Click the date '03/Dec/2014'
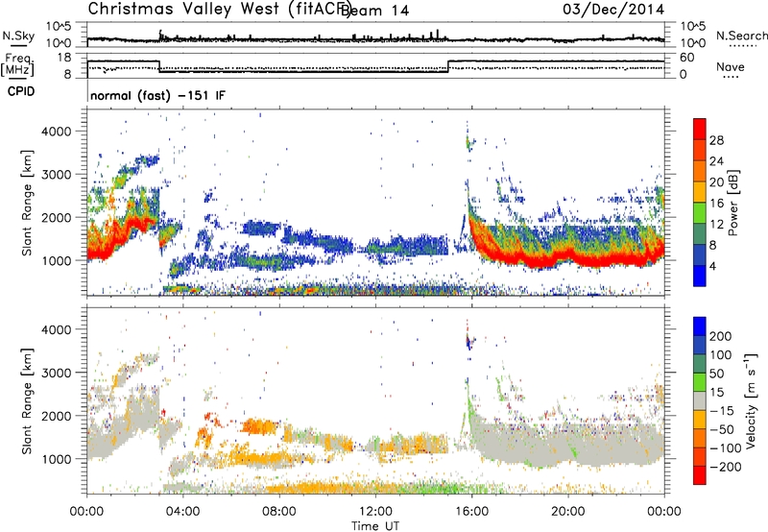 click(x=613, y=10)
